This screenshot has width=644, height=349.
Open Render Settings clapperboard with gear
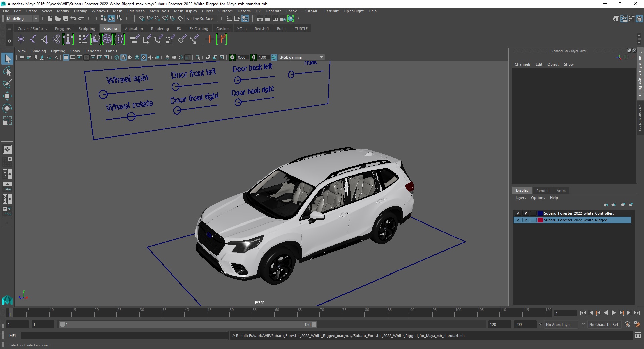(283, 19)
